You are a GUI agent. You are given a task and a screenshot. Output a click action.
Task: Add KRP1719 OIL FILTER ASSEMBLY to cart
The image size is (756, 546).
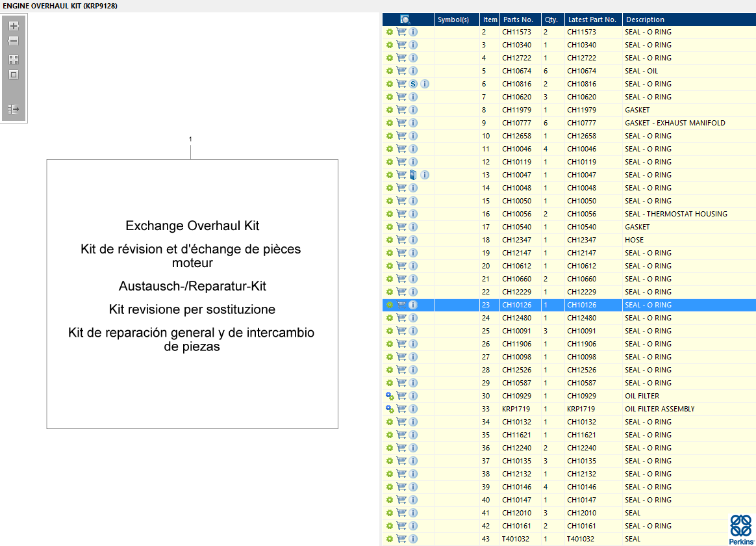(401, 409)
